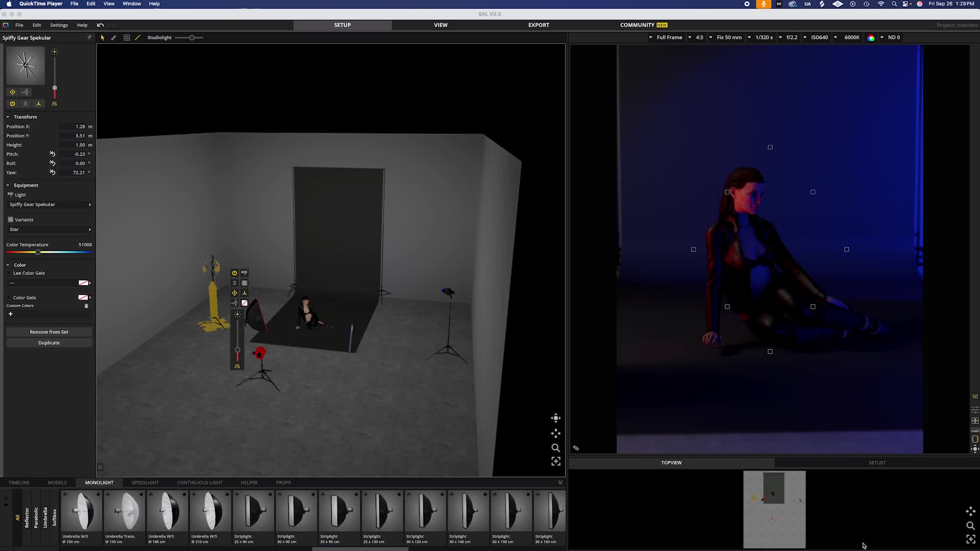Click the undo arrow in app menu bar
Image resolution: width=980 pixels, height=551 pixels.
[x=101, y=25]
